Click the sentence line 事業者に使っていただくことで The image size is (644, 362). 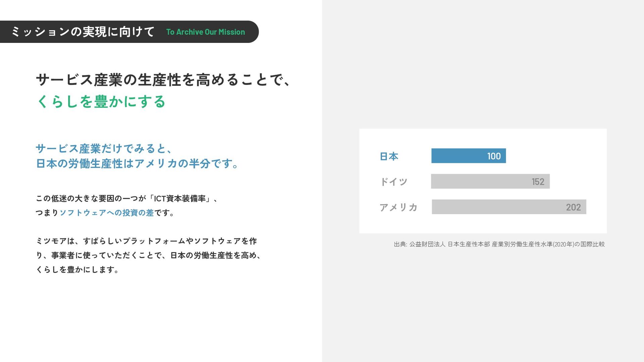tap(148, 255)
